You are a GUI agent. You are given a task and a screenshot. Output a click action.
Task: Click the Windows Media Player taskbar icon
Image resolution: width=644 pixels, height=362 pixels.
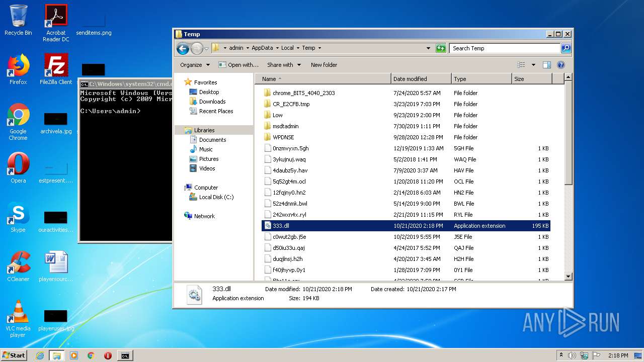pyautogui.click(x=74, y=355)
